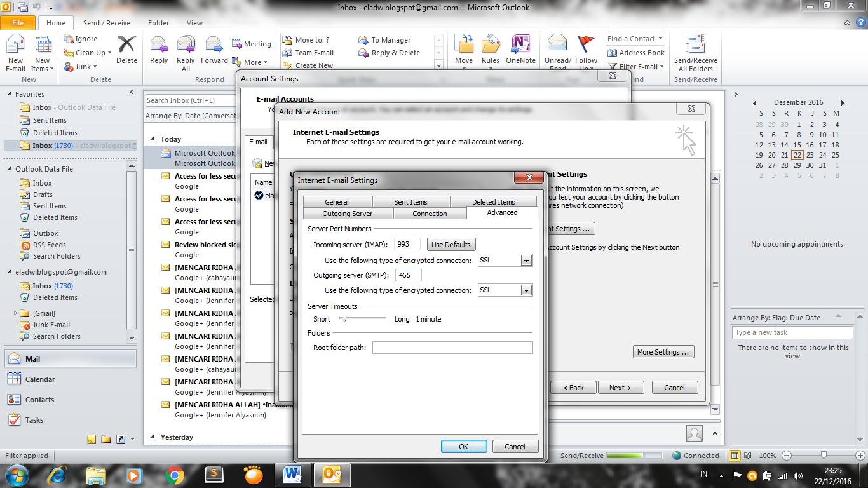Screen dimensions: 868x488
Task: Click Next in the Add New Account wizard
Action: click(621, 387)
